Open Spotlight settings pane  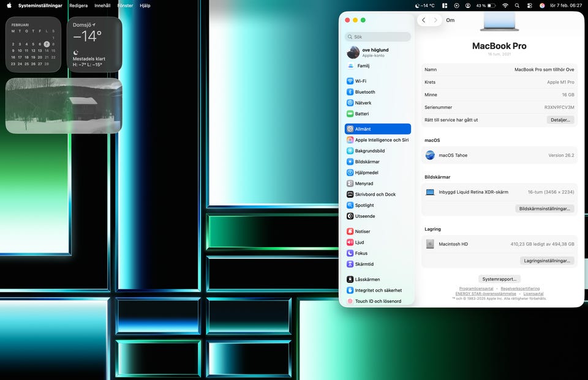pos(364,205)
